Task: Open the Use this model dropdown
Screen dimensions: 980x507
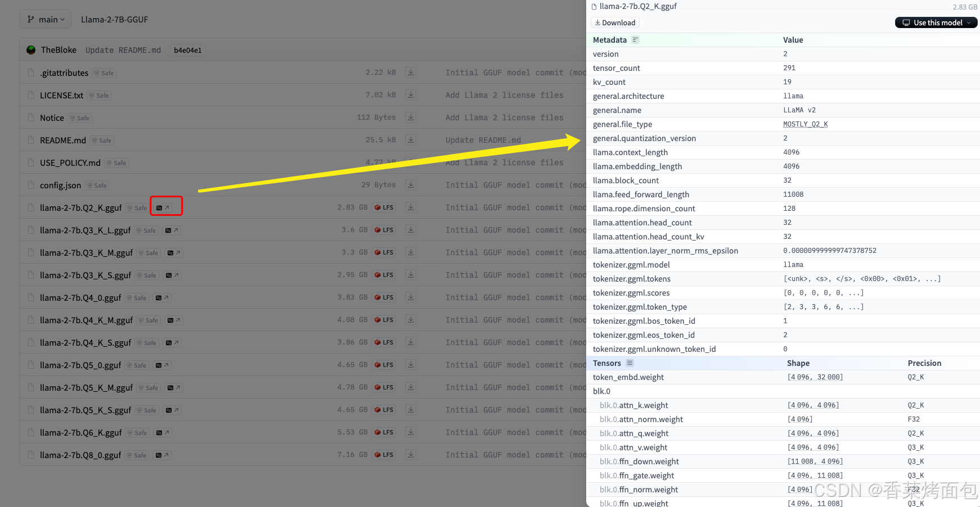Action: [936, 22]
